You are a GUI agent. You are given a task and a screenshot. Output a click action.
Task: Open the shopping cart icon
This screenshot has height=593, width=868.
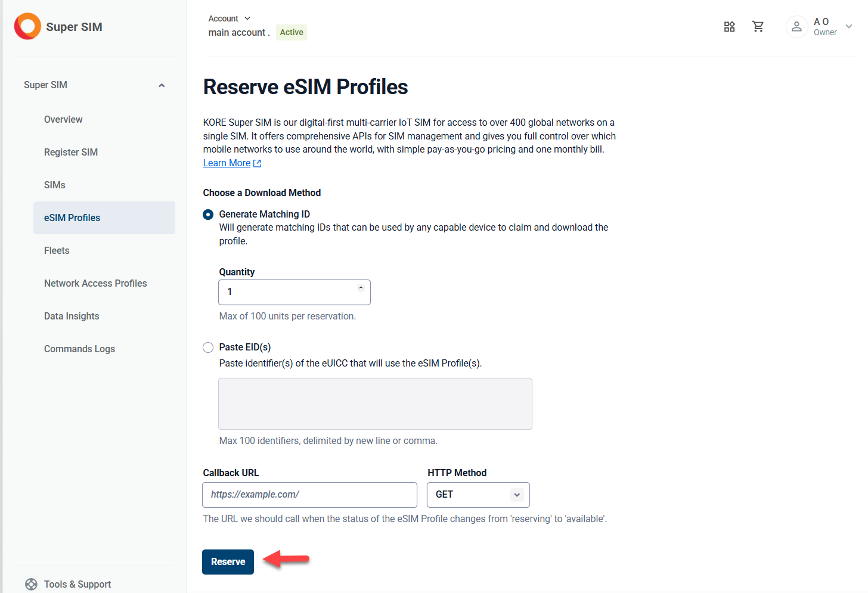(758, 27)
